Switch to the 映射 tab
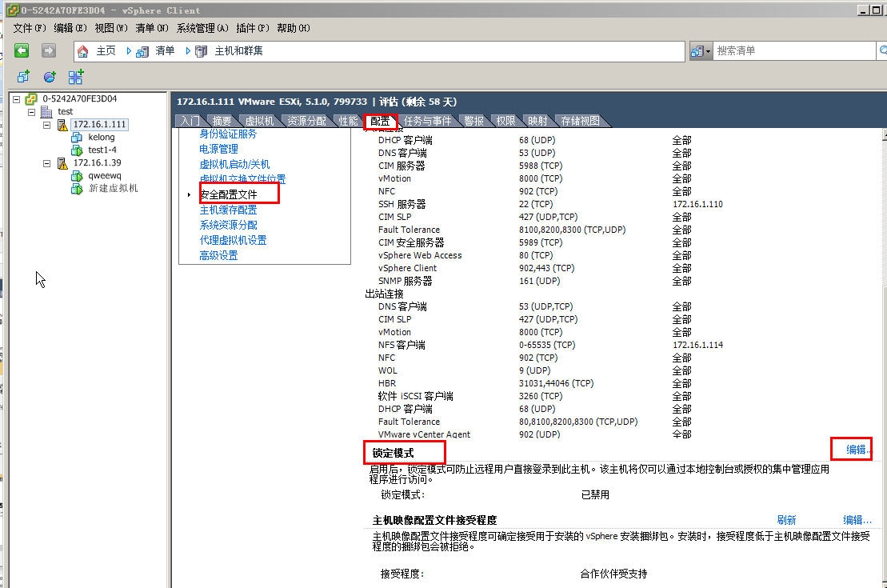 (x=537, y=121)
